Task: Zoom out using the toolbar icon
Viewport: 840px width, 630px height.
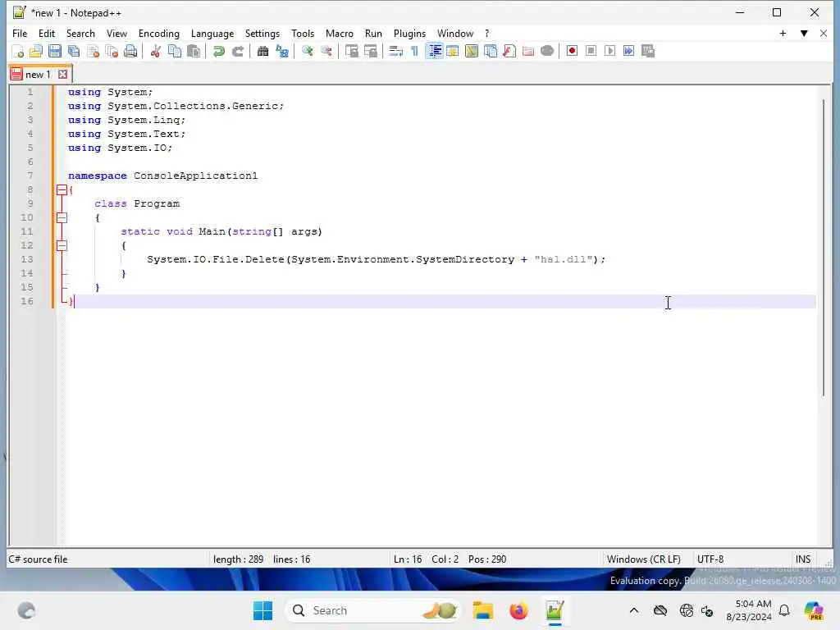Action: 326,52
